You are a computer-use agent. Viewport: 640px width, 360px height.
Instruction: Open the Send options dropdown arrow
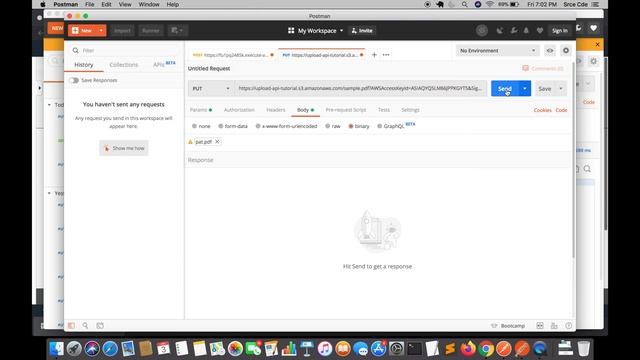524,89
